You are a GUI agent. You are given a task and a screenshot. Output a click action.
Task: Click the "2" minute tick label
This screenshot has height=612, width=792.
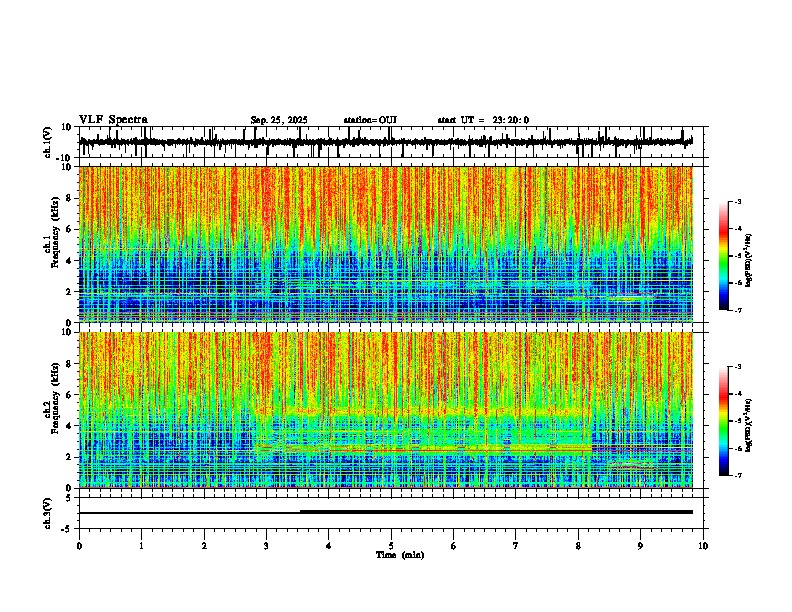(x=204, y=546)
